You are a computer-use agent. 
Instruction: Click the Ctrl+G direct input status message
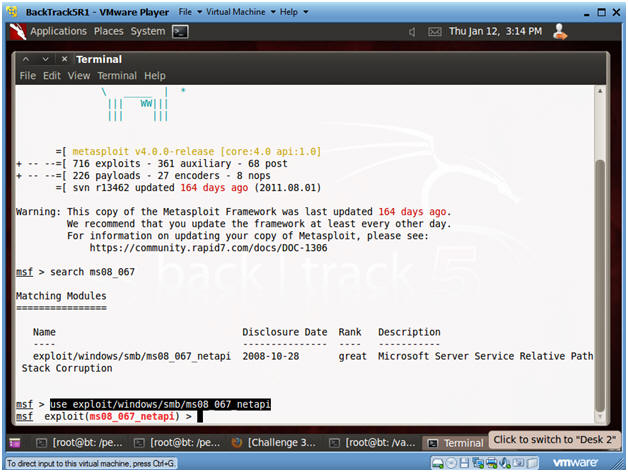91,464
